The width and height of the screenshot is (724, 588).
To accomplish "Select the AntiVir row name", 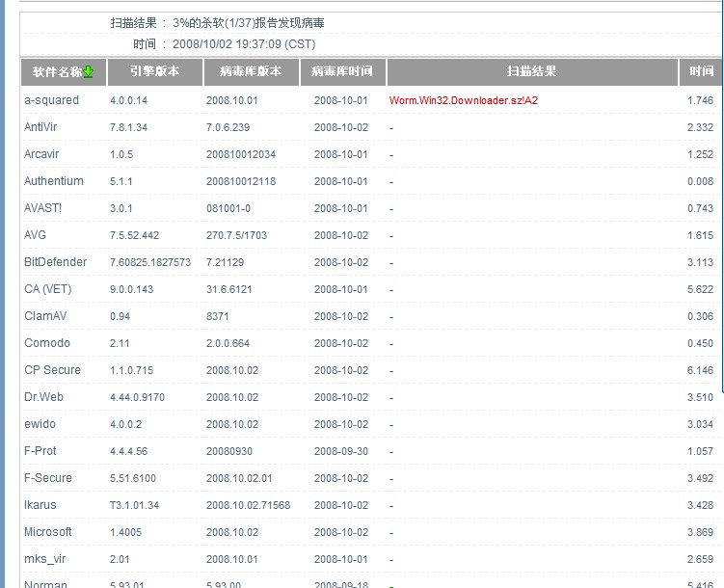I will [x=40, y=127].
